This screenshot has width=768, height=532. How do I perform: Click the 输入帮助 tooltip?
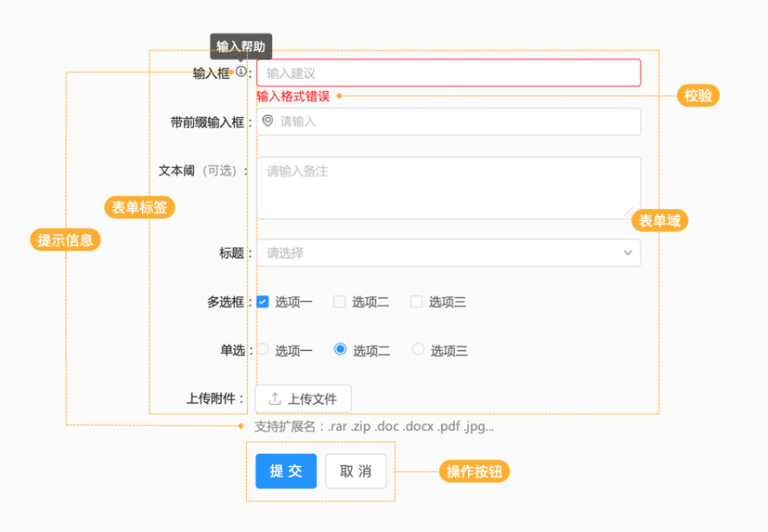[x=241, y=46]
